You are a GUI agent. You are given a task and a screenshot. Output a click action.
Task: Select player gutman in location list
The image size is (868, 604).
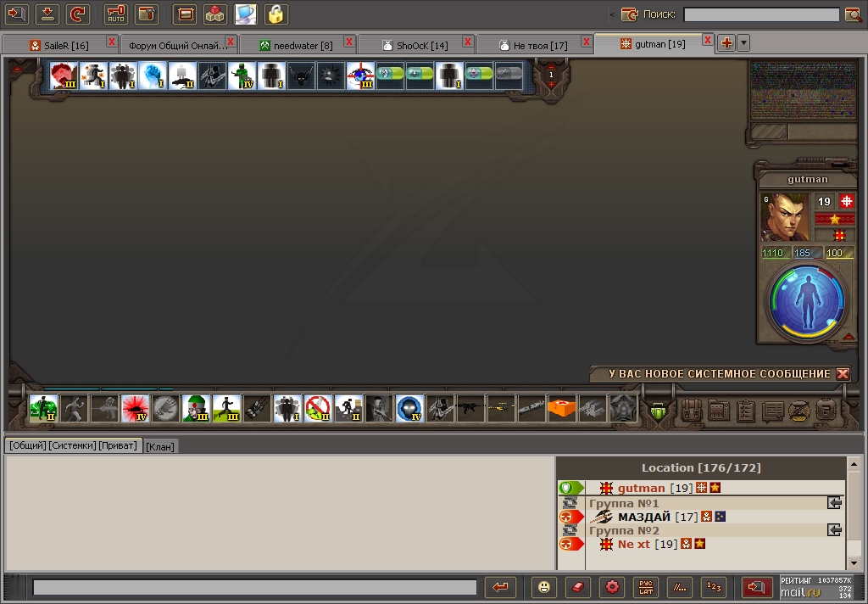click(642, 488)
